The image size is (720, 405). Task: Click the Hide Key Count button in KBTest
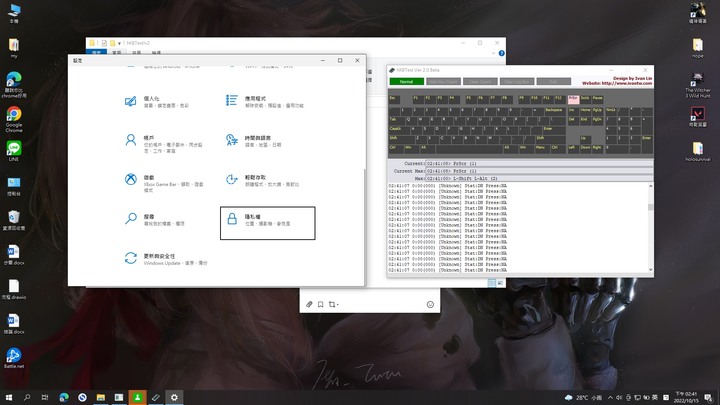(443, 82)
